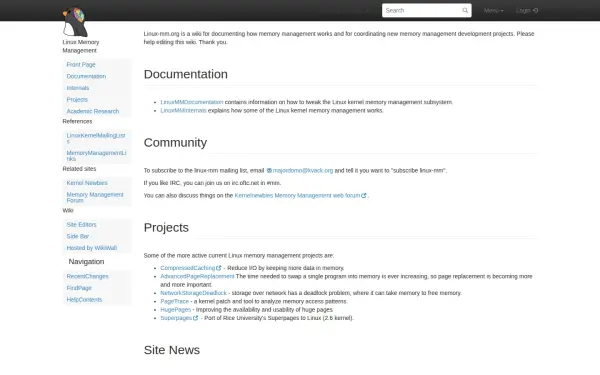Open FindPage navigation link
Screen dimensions: 600x375
click(x=79, y=288)
